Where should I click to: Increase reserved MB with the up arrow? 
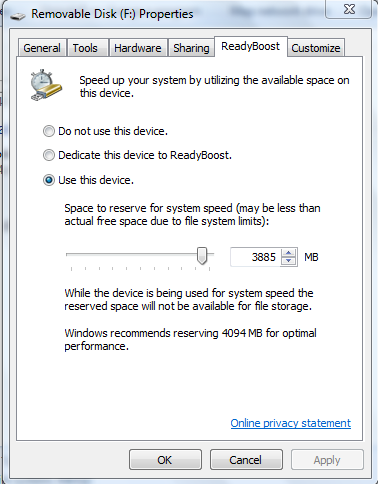(x=289, y=253)
